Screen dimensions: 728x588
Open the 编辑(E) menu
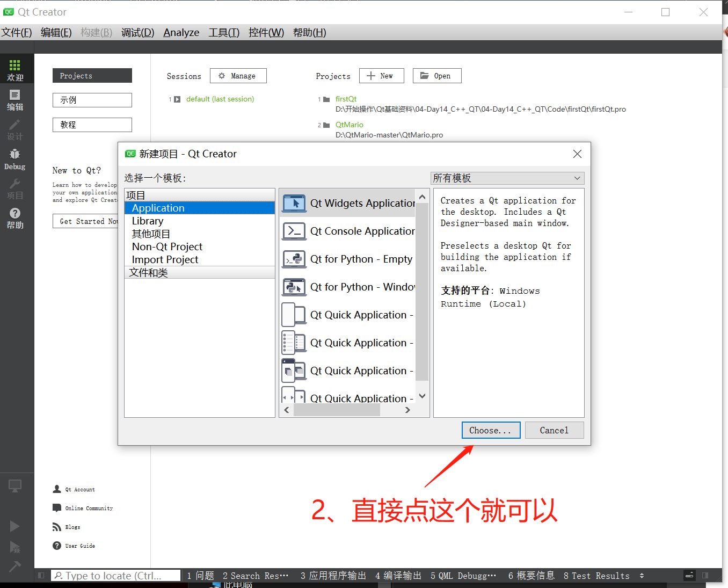56,33
